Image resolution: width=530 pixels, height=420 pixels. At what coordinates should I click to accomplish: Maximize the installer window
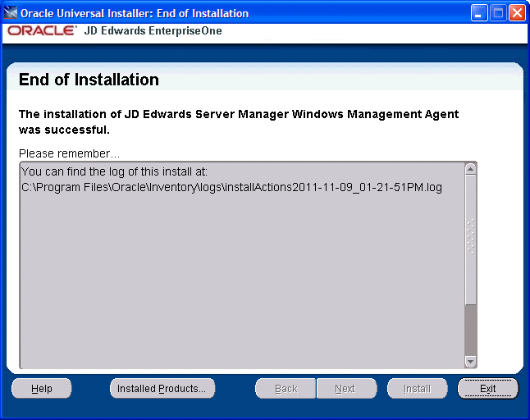[499, 13]
